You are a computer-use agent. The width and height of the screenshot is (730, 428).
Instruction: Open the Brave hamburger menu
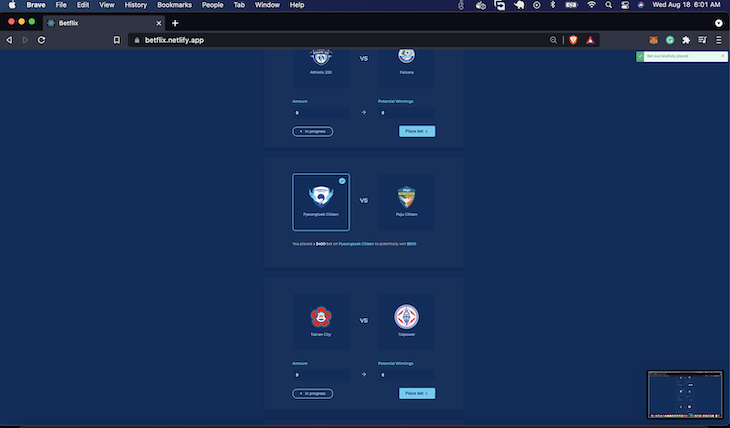point(718,40)
